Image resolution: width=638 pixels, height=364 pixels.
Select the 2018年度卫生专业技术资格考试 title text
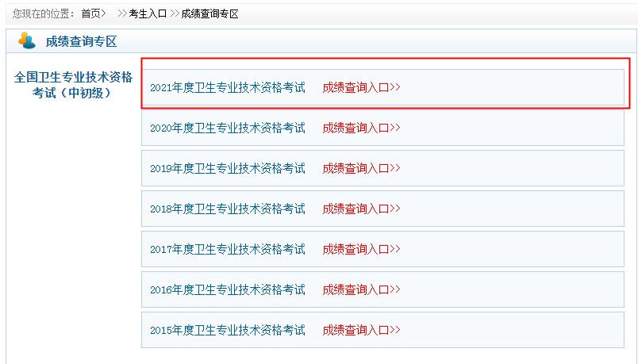coord(228,209)
